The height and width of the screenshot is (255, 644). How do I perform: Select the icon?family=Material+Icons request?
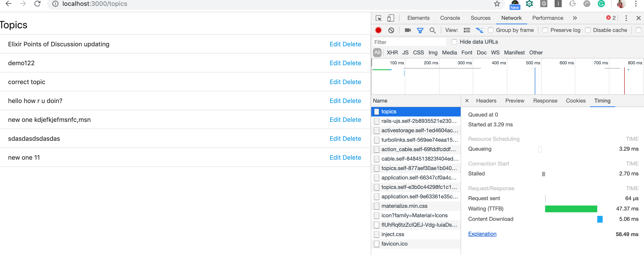416,215
